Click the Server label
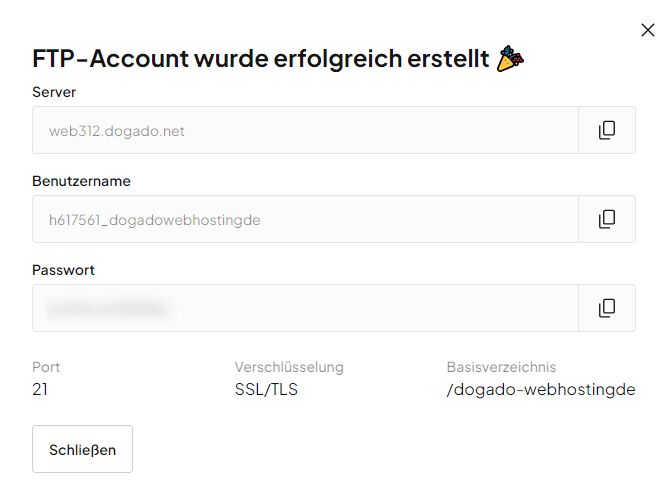 tap(54, 92)
